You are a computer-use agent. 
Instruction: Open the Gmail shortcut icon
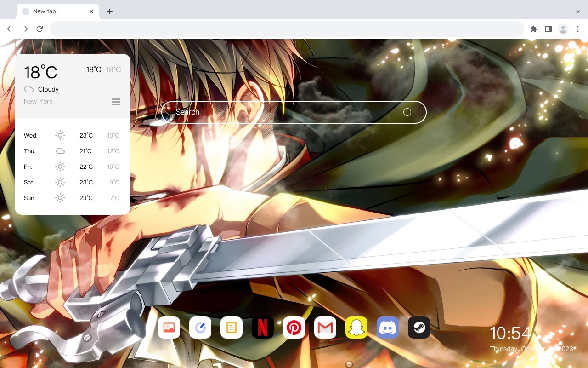pyautogui.click(x=325, y=328)
